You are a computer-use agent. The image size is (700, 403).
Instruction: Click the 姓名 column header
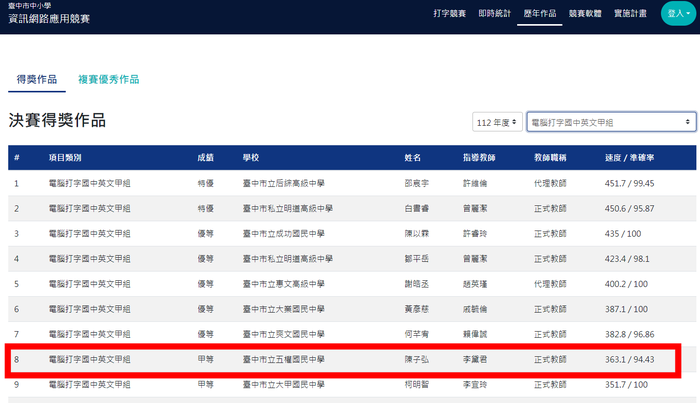[412, 158]
